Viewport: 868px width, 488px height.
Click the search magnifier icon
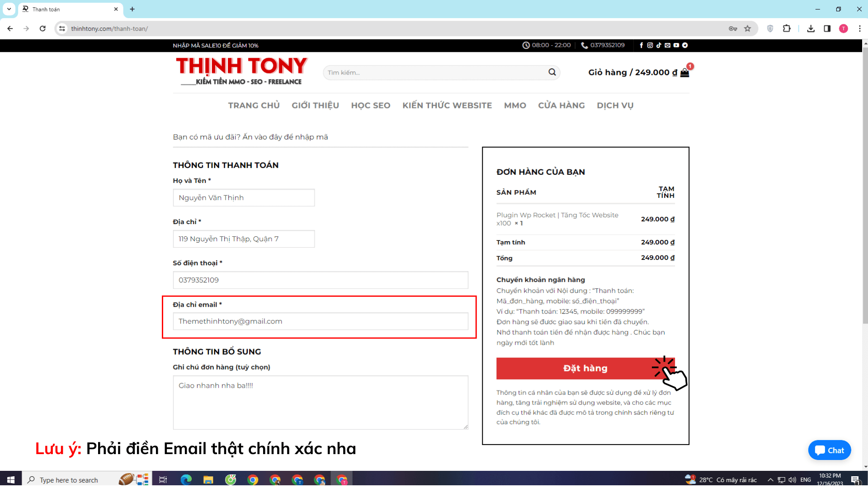point(552,72)
